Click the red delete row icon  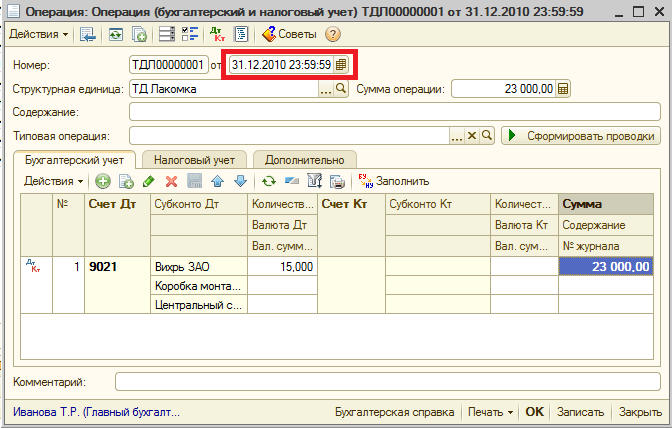point(171,181)
